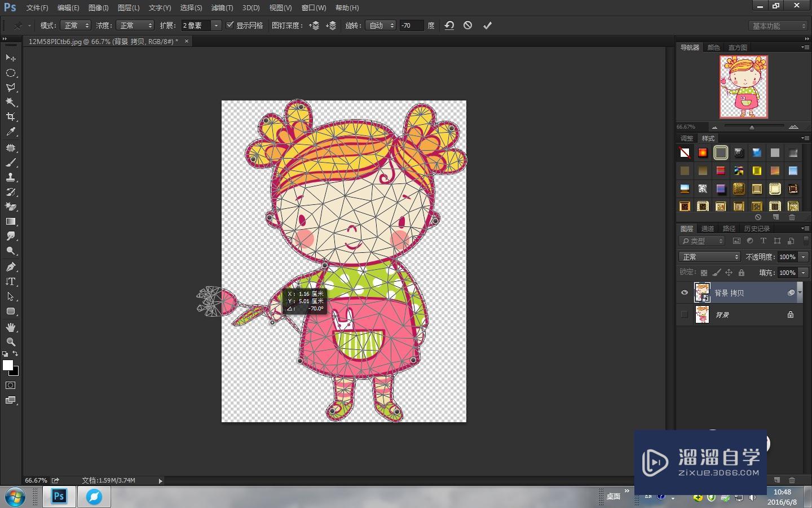Move pin depth backward

tap(332, 25)
